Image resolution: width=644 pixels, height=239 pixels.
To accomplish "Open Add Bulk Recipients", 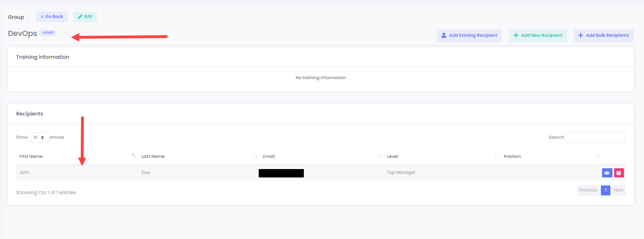I will point(603,36).
